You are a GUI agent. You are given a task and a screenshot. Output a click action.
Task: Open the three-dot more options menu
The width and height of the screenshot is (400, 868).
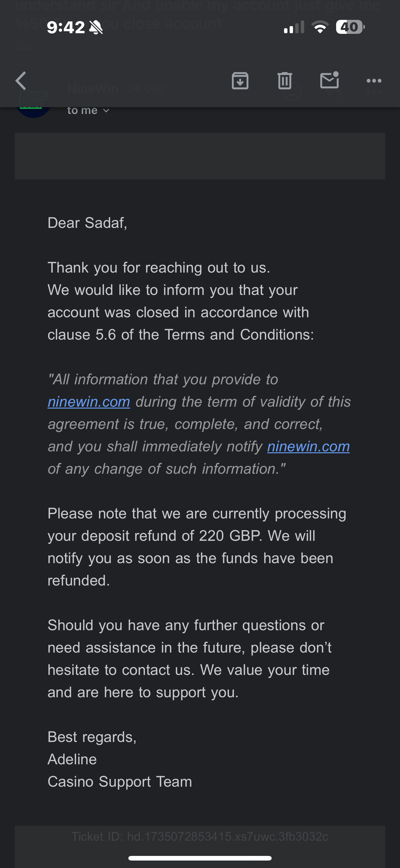[x=374, y=81]
